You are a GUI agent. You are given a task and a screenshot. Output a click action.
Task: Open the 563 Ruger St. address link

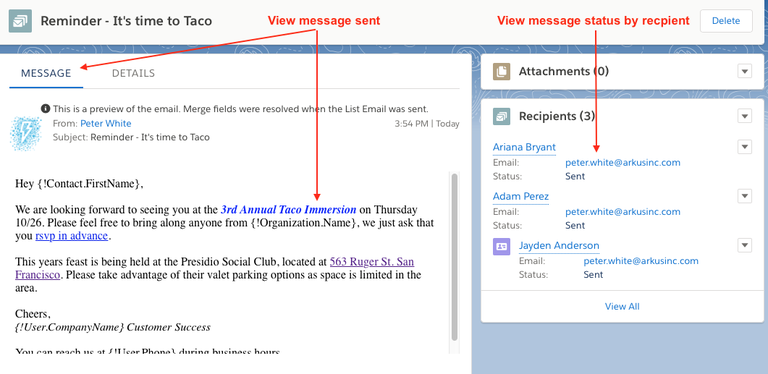click(215, 268)
